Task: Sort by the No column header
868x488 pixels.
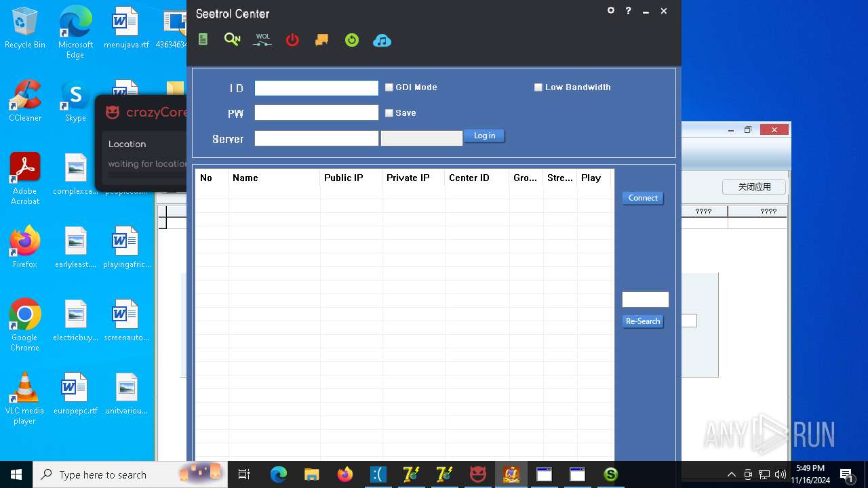Action: point(212,178)
